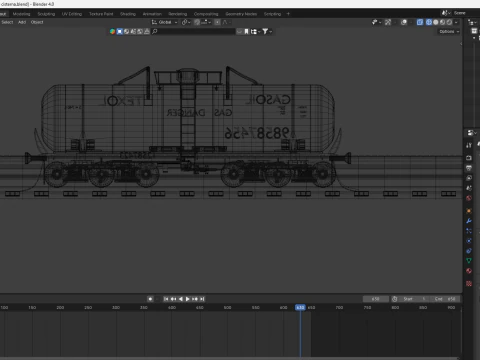Screen dimensions: 480x360
Task: Select wireframe viewport shading
Action: tap(429, 22)
